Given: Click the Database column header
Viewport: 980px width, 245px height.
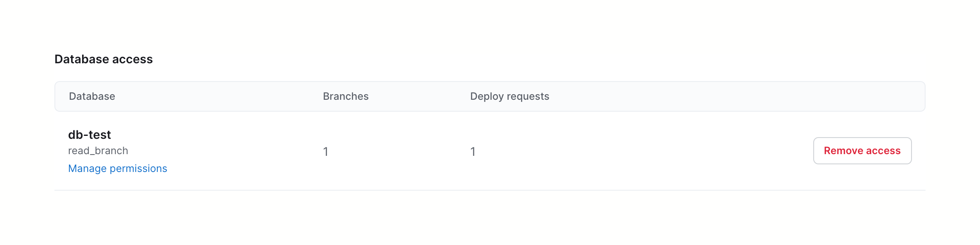Looking at the screenshot, I should coord(92,96).
